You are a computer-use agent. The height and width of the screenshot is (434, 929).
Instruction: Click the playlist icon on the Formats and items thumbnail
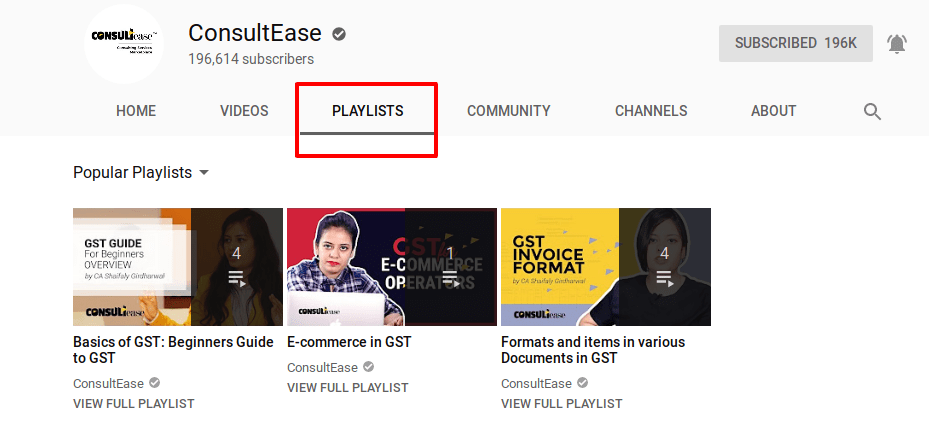coord(664,278)
